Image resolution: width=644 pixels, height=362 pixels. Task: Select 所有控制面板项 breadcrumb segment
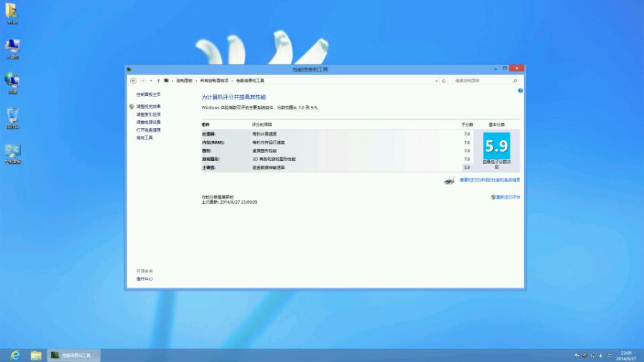point(214,81)
